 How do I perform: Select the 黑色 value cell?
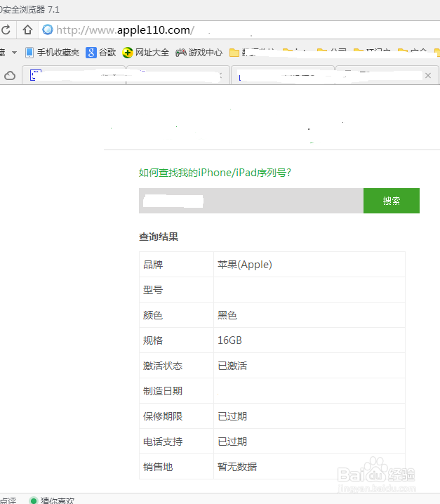(309, 315)
